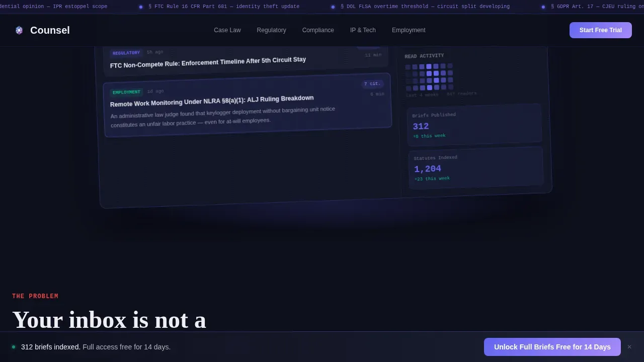Open the Case Law nav item
This screenshot has width=644, height=362.
pos(227,30)
